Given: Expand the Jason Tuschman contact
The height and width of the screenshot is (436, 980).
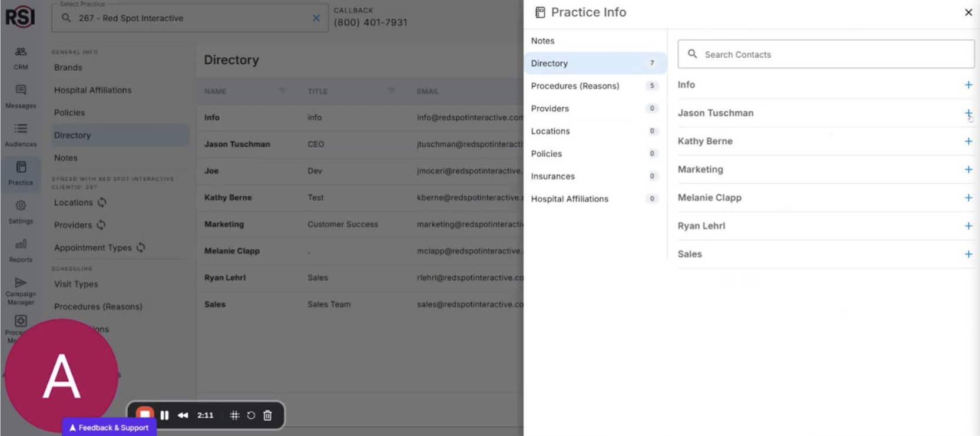Looking at the screenshot, I should 968,113.
